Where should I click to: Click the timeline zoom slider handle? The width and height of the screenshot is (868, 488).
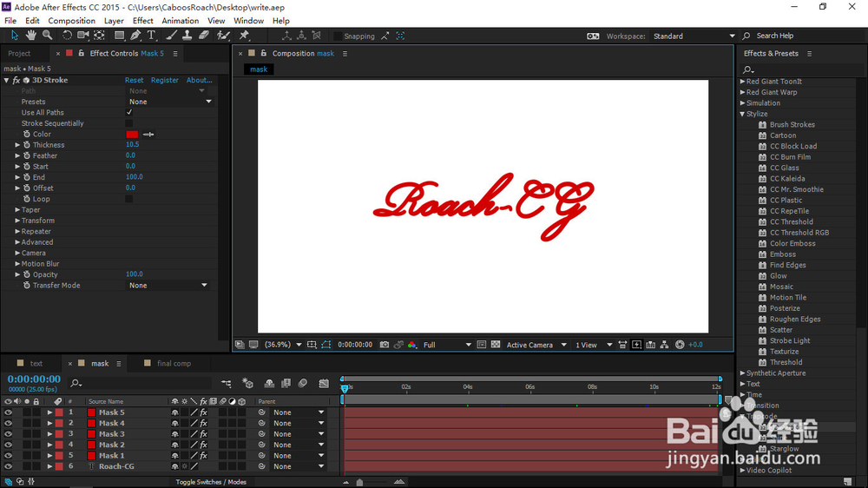(360, 482)
